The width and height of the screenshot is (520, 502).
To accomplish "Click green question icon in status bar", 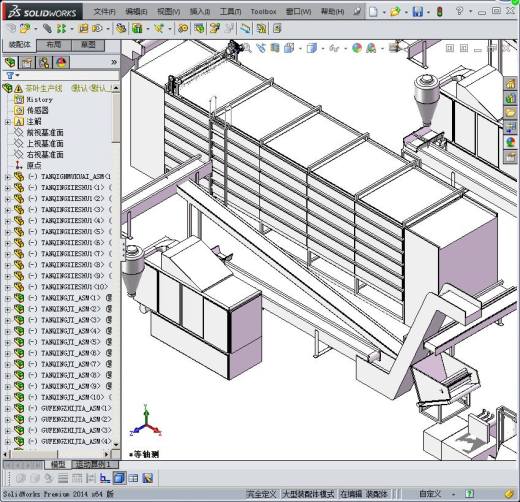I will tap(469, 493).
